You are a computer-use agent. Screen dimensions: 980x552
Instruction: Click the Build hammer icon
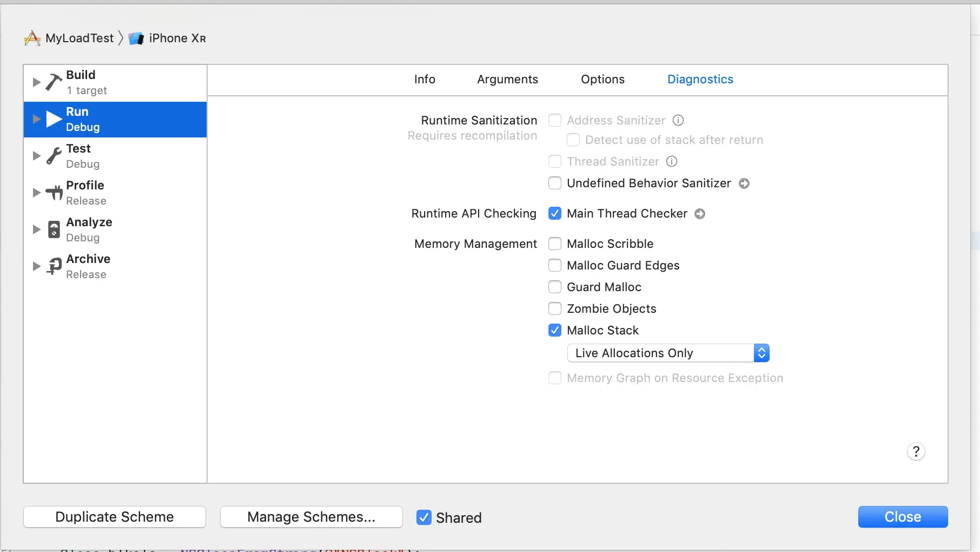tap(54, 82)
